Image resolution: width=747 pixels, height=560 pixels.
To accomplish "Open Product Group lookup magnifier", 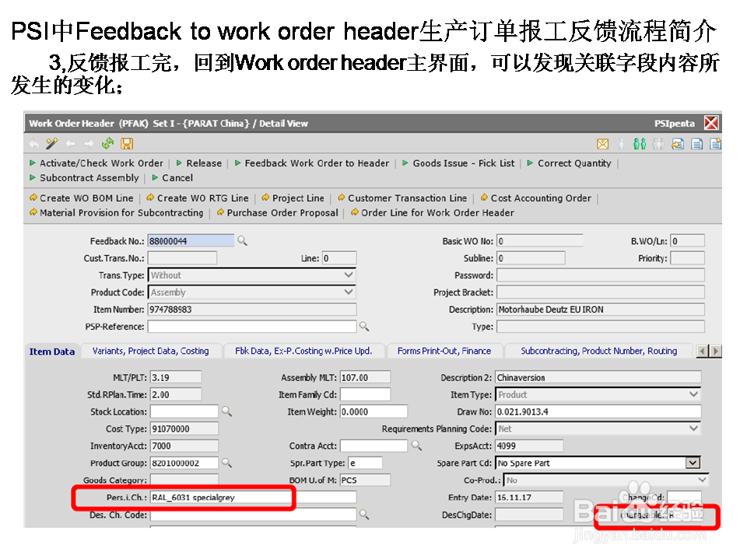I will (226, 463).
